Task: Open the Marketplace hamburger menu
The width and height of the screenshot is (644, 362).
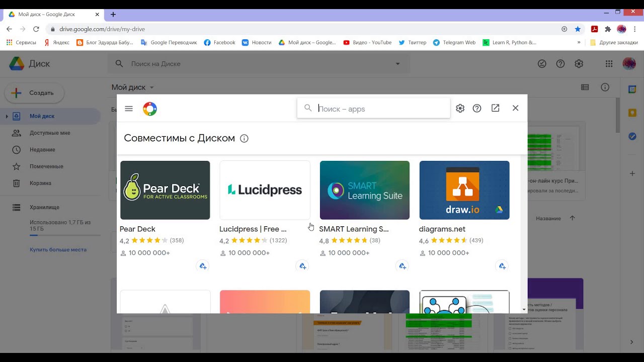Action: (x=129, y=109)
